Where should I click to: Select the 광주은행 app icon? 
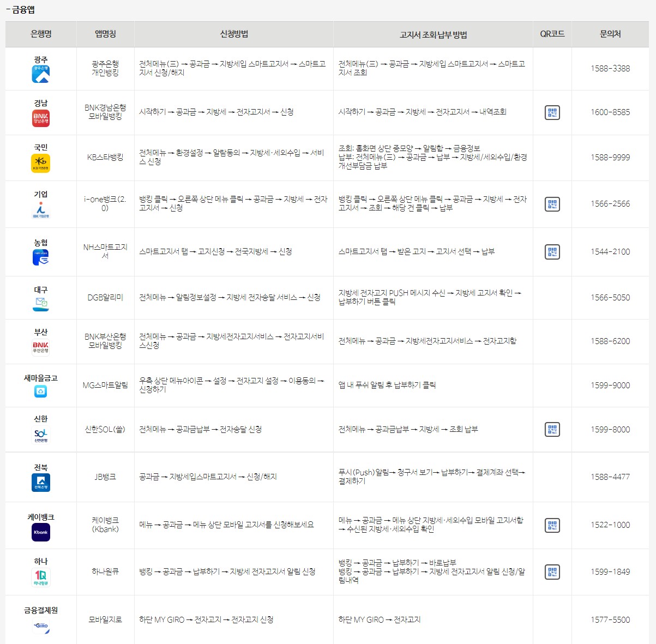point(40,73)
